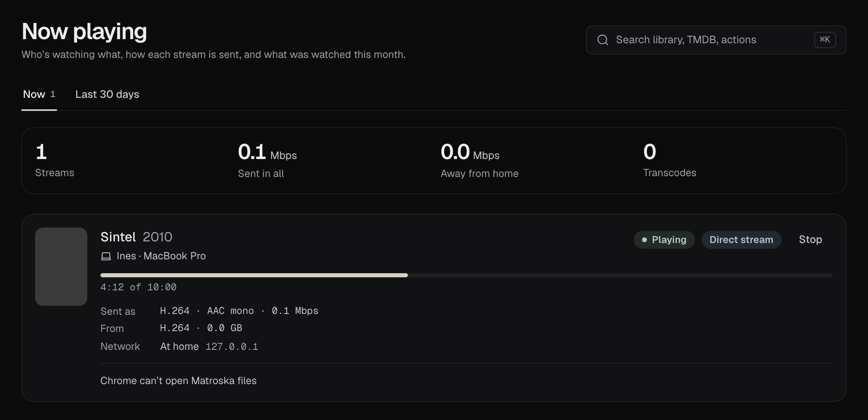
Task: Click the Chrome can't open Matroska files note
Action: [178, 381]
